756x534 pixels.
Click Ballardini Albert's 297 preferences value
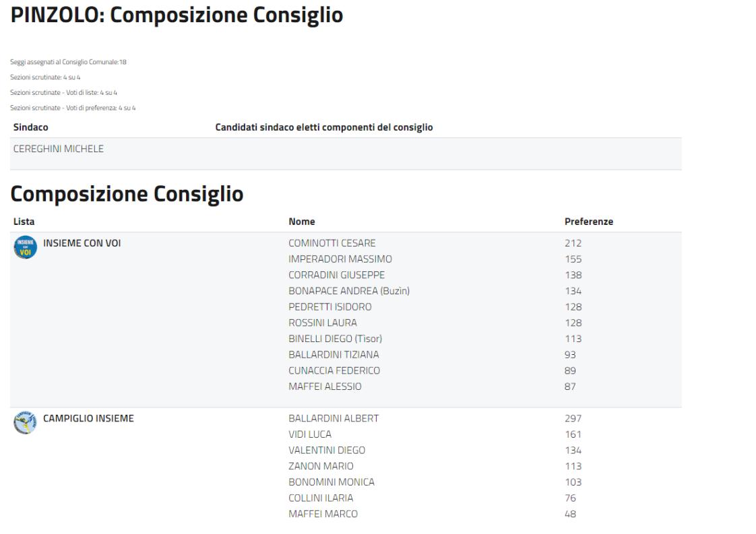tap(573, 418)
